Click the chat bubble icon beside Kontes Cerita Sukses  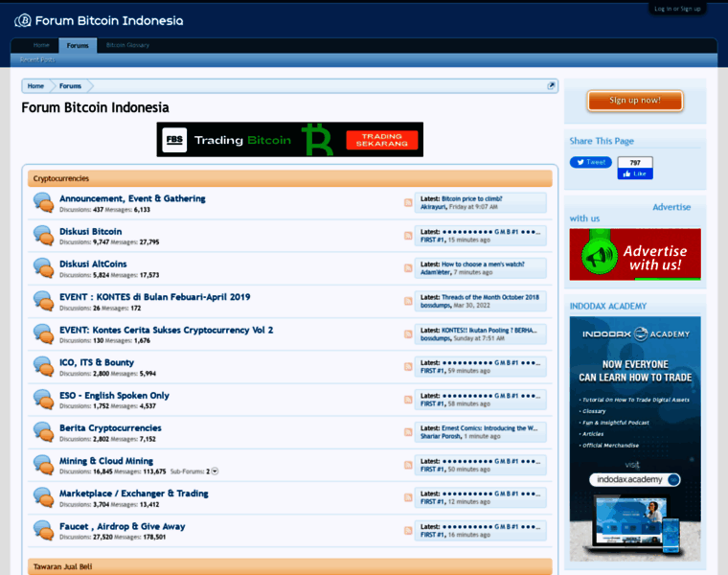(x=44, y=333)
